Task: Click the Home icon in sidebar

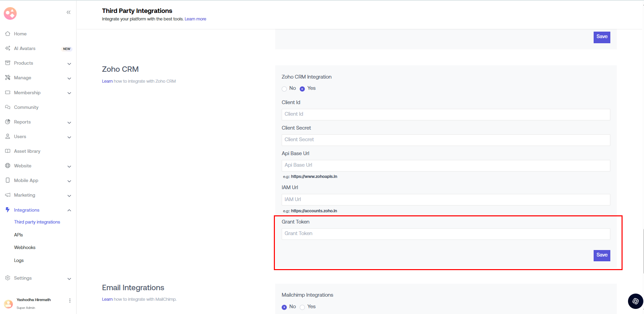Action: pyautogui.click(x=7, y=34)
